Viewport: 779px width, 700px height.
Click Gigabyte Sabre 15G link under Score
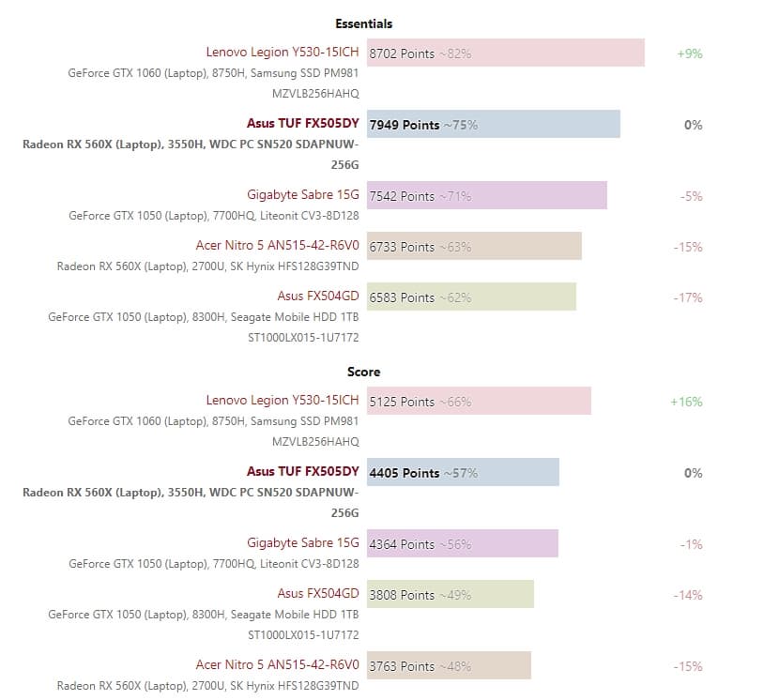(x=303, y=543)
